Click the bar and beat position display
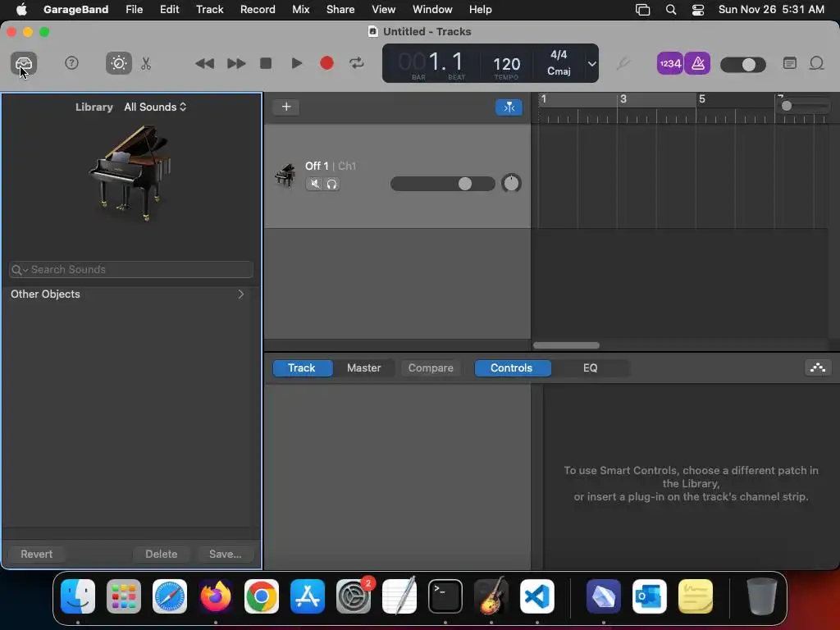This screenshot has width=840, height=630. coord(431,62)
